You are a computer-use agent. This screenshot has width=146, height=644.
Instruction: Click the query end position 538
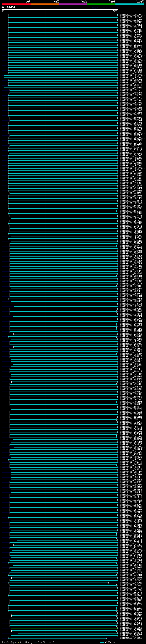(x=115, y=11)
